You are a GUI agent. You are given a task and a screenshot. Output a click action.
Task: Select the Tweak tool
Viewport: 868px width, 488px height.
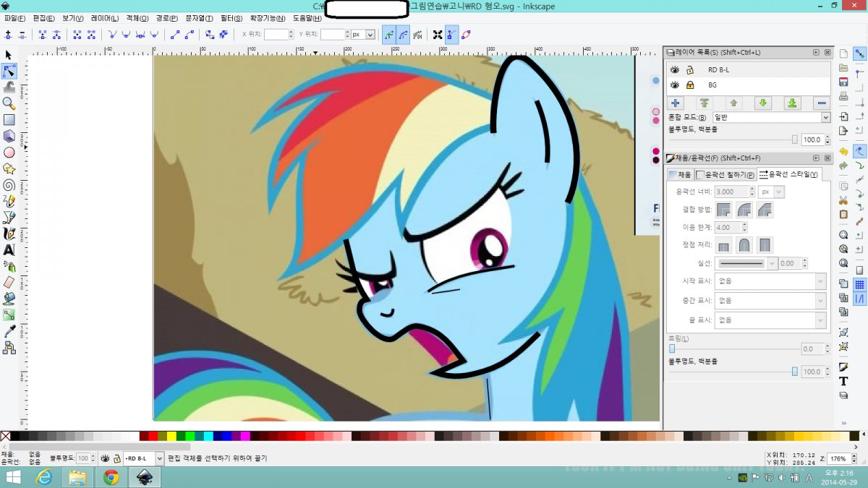(x=9, y=87)
